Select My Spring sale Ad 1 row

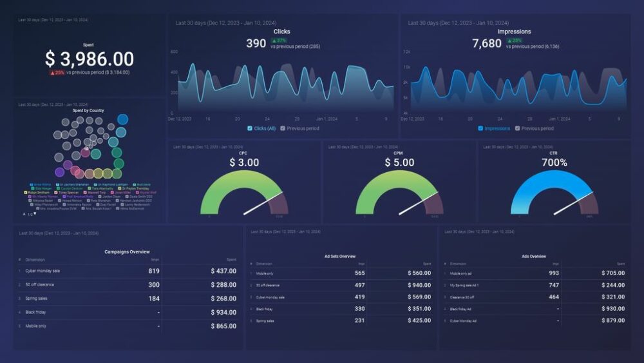[x=535, y=285]
